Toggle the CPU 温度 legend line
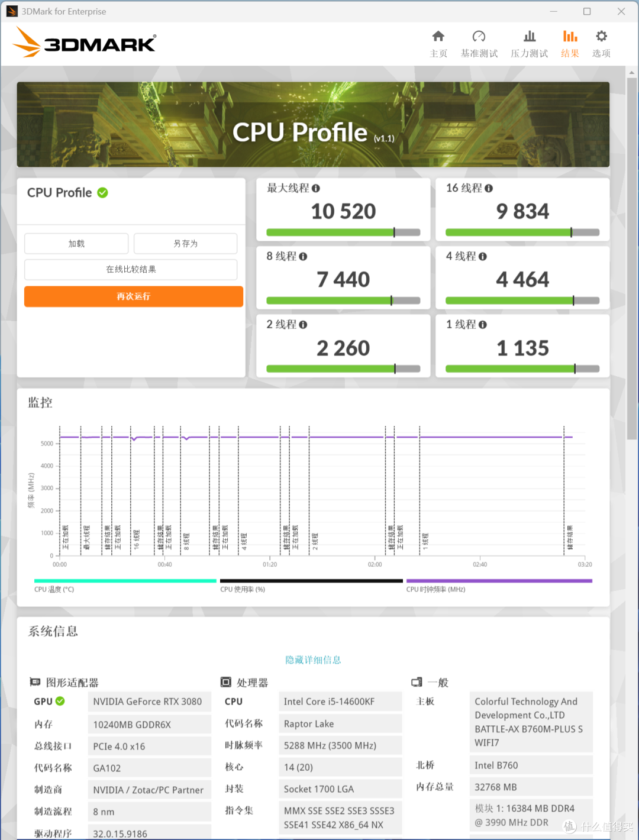The height and width of the screenshot is (840, 639). click(x=125, y=581)
